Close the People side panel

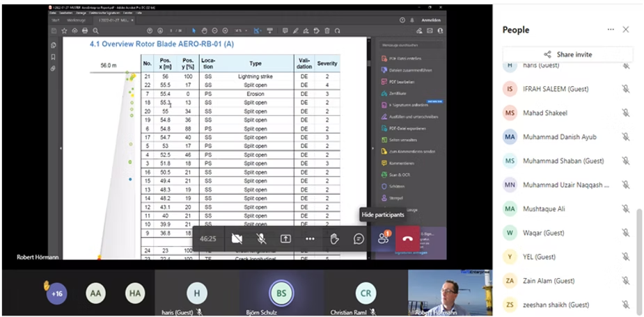click(626, 30)
